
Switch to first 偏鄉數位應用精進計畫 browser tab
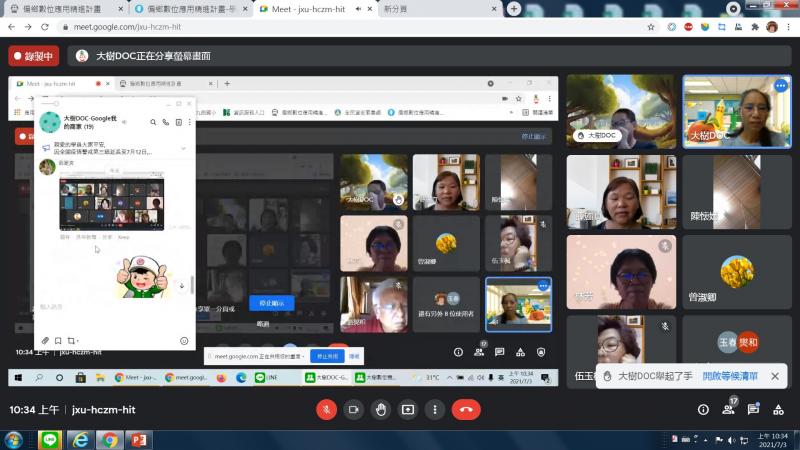[64, 9]
